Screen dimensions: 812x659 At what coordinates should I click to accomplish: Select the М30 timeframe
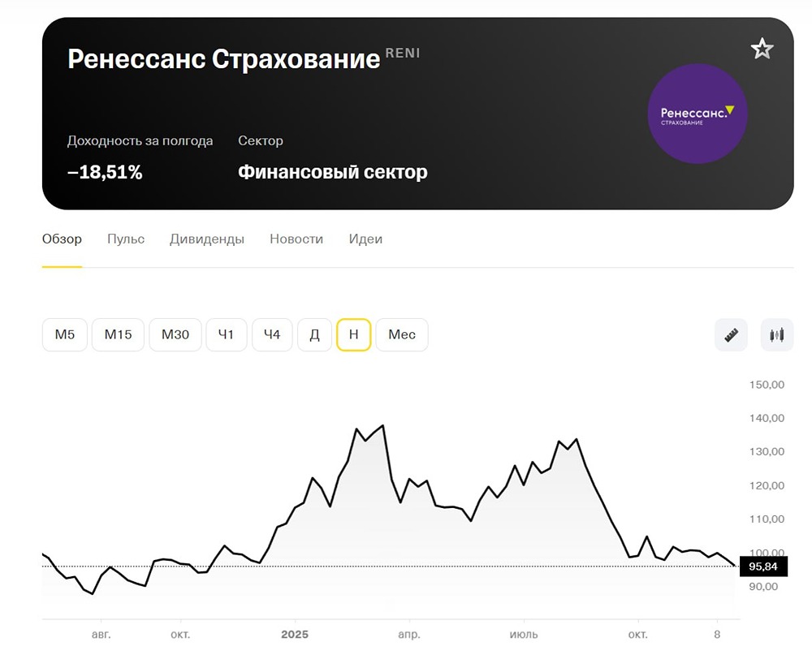click(175, 334)
